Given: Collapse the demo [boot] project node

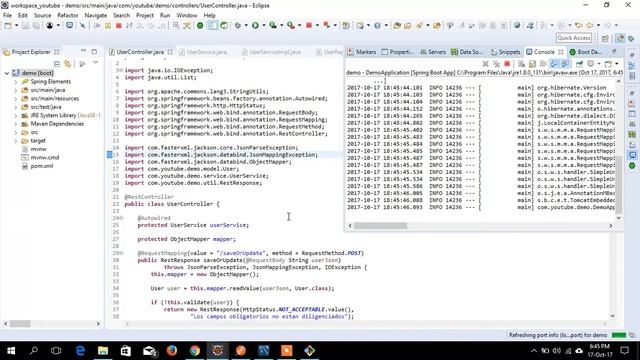Looking at the screenshot, I should coord(7,73).
